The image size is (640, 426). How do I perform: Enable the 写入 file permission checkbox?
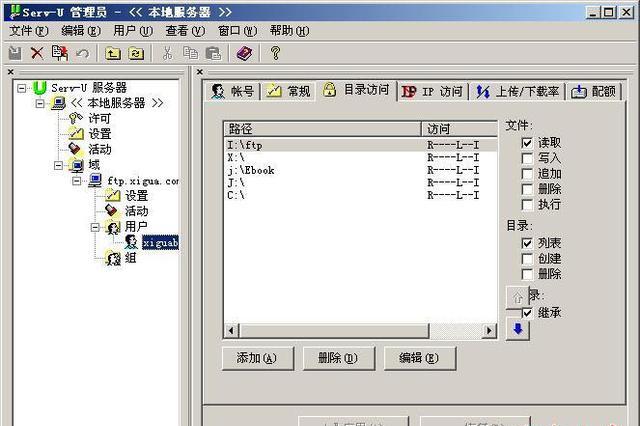pyautogui.click(x=527, y=158)
